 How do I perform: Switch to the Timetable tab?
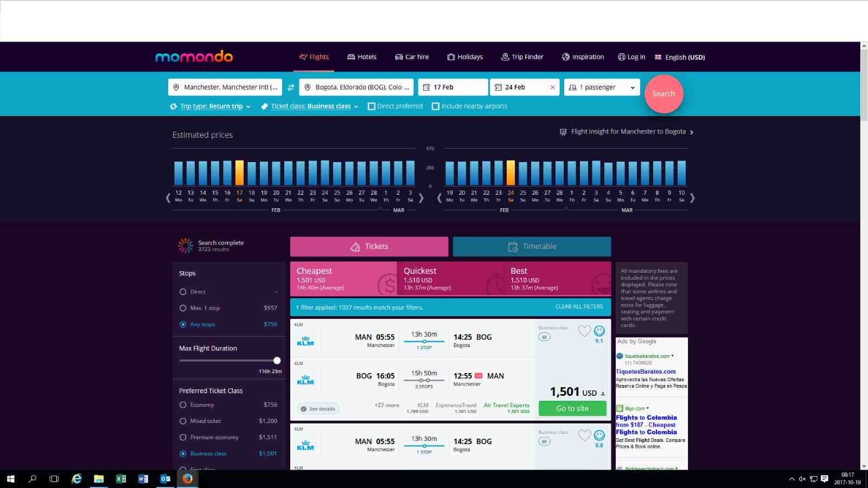(532, 247)
